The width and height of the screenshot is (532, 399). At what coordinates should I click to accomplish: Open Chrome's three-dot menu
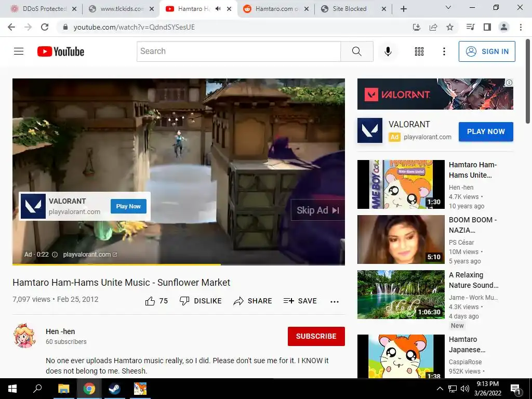click(x=521, y=27)
